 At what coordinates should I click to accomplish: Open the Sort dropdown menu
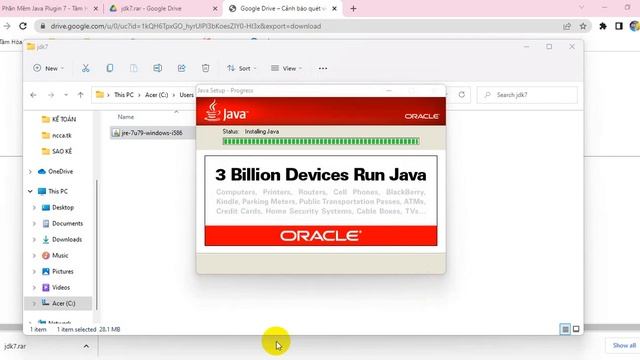pyautogui.click(x=242, y=68)
